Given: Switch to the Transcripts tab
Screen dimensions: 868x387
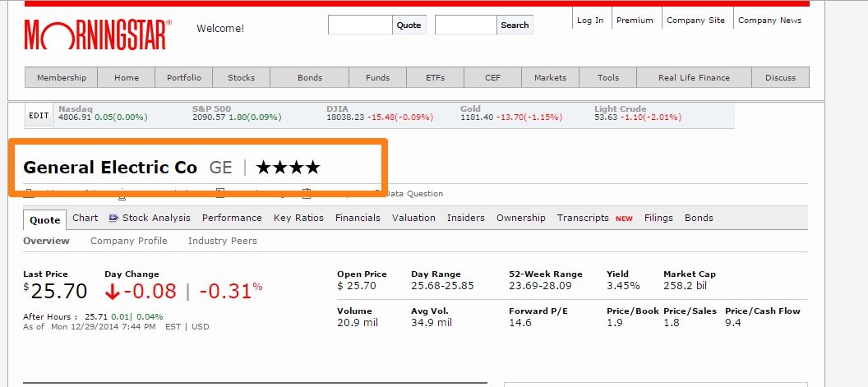Looking at the screenshot, I should 583,218.
